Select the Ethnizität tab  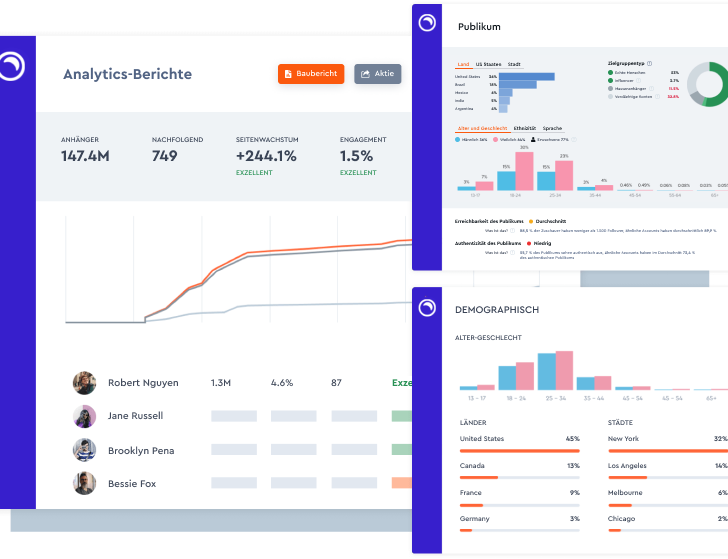point(524,129)
